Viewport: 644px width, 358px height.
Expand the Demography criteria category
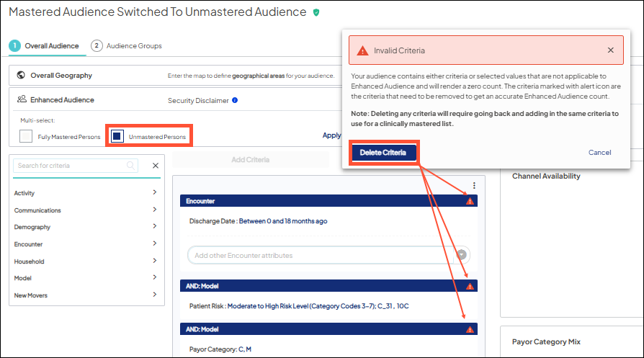click(154, 227)
